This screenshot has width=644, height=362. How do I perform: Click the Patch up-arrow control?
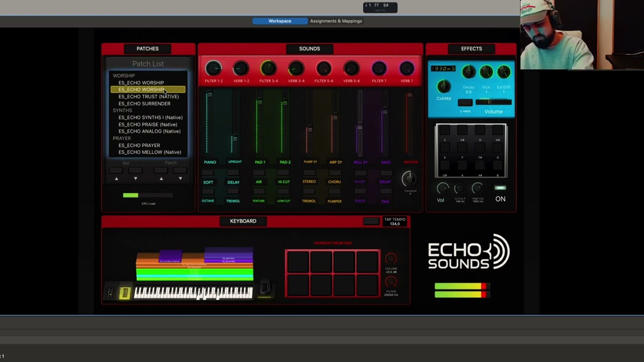click(x=161, y=178)
